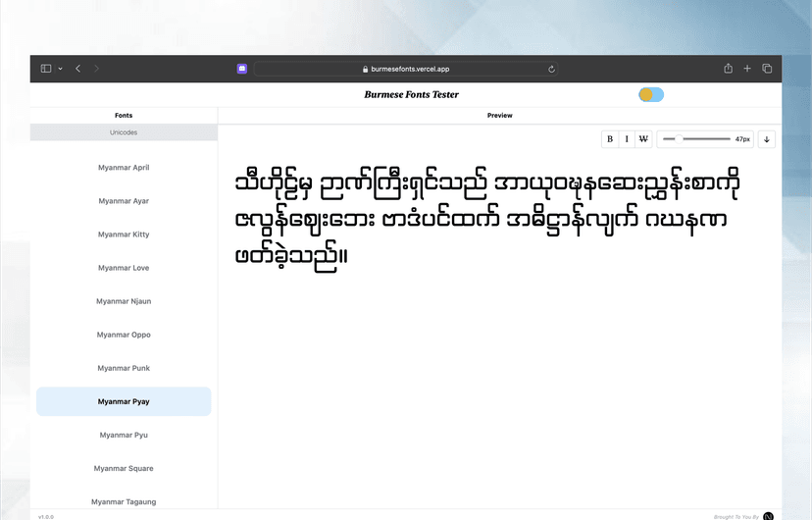Click the download arrow button
Screen dimensions: 812x520
[x=767, y=139]
